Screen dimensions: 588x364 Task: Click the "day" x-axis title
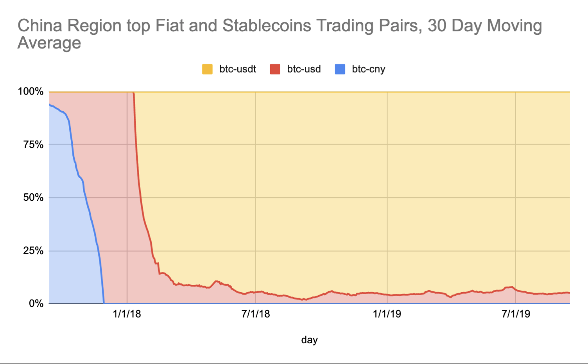[x=309, y=340]
